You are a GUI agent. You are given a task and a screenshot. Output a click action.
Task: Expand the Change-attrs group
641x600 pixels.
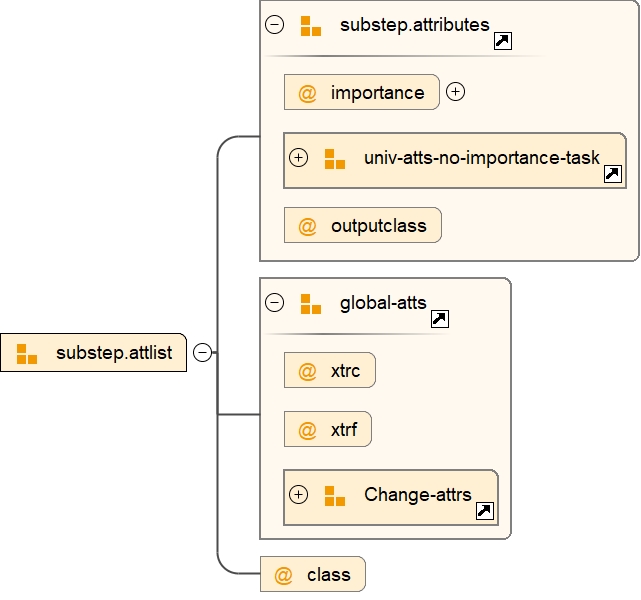coord(298,494)
